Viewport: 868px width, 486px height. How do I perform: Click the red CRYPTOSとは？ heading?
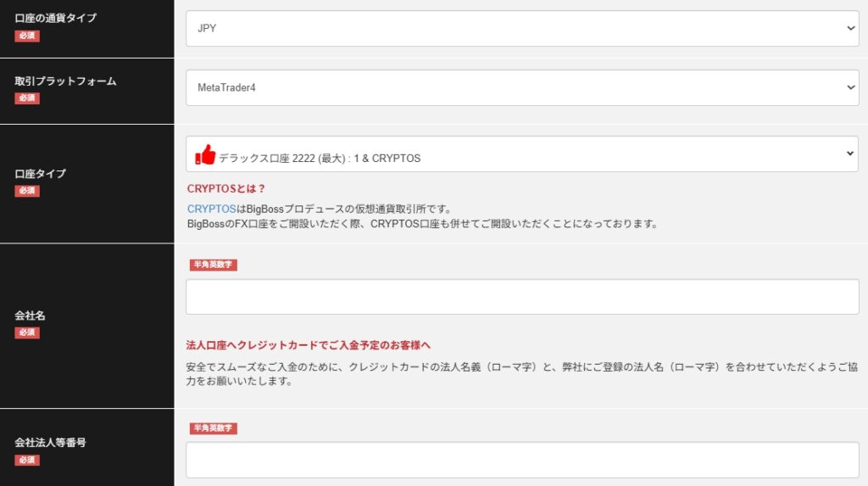click(225, 188)
